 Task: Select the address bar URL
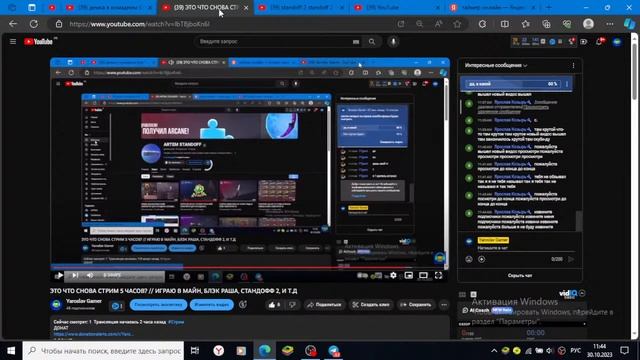coord(140,24)
